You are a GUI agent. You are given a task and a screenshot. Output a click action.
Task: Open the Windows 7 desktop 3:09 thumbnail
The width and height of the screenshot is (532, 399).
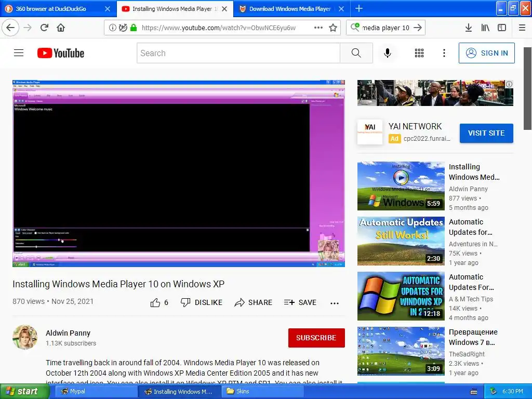(x=401, y=351)
